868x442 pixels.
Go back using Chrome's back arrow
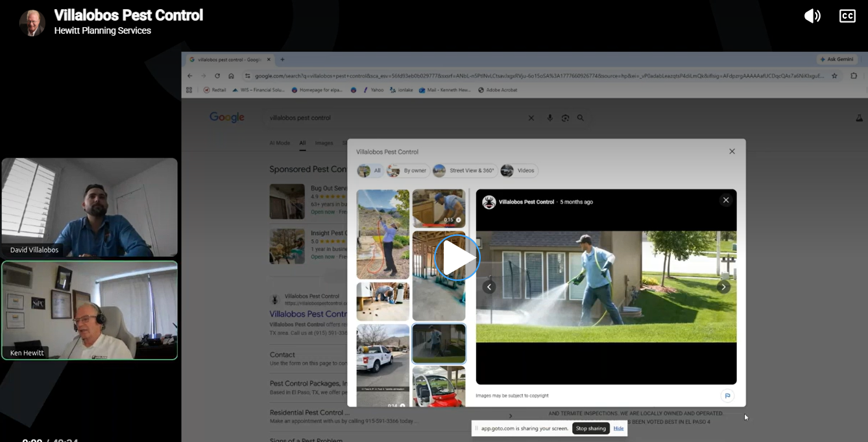190,75
